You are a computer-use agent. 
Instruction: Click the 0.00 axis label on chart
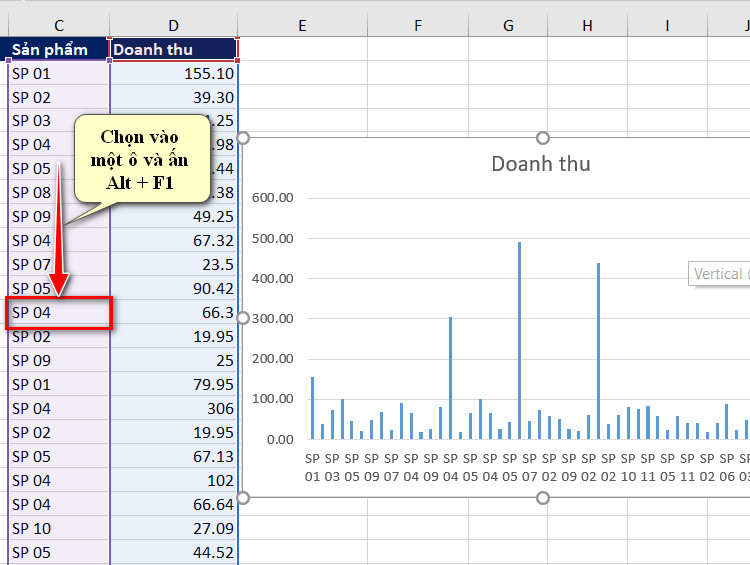click(x=280, y=440)
